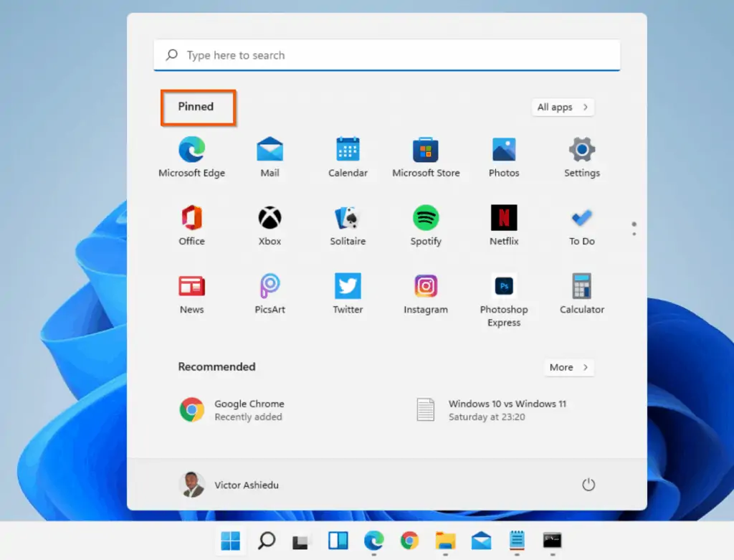Open the Calculator app

pos(582,293)
